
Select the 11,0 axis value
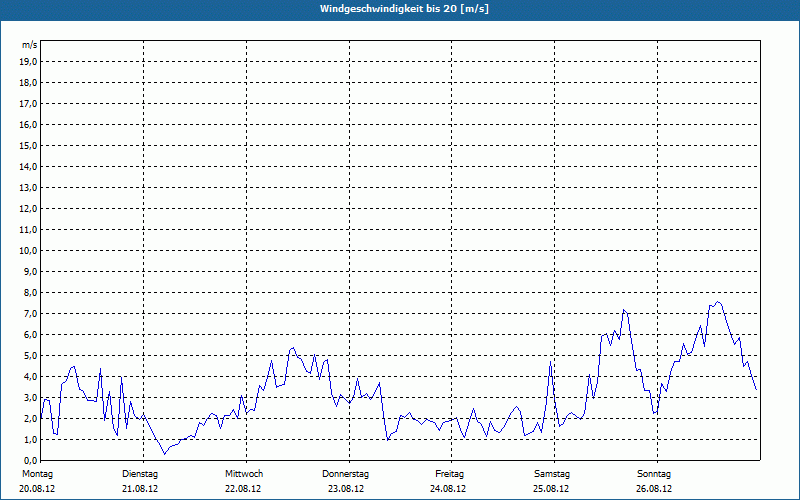pos(28,230)
